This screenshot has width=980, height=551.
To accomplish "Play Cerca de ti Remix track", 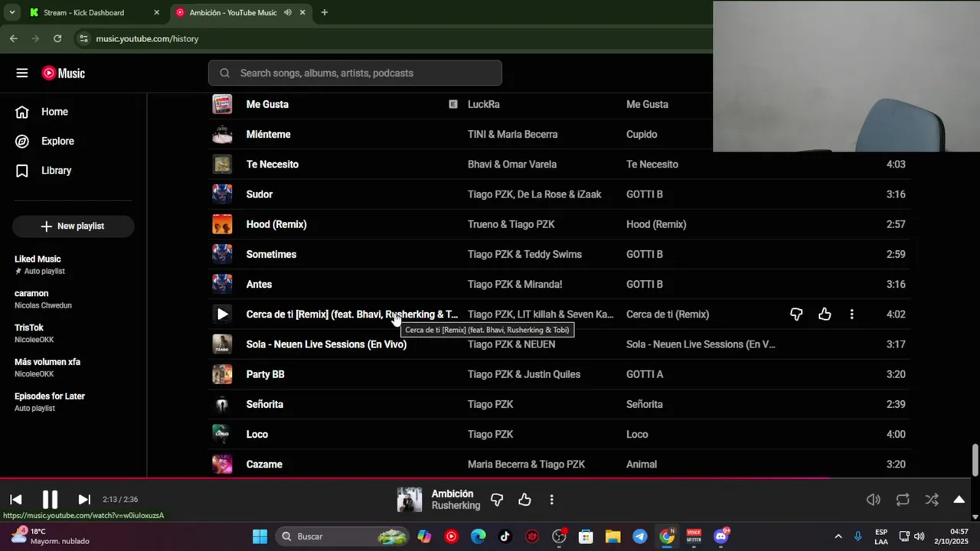I will click(222, 315).
